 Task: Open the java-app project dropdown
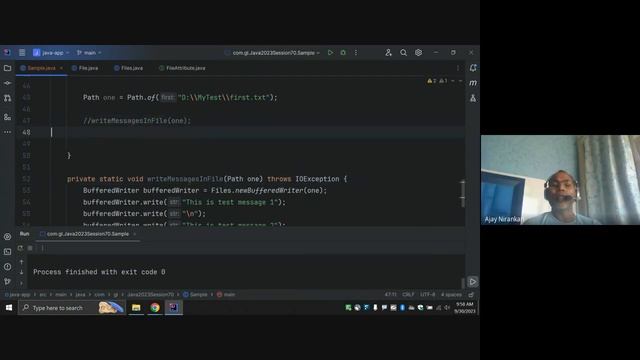click(51, 53)
